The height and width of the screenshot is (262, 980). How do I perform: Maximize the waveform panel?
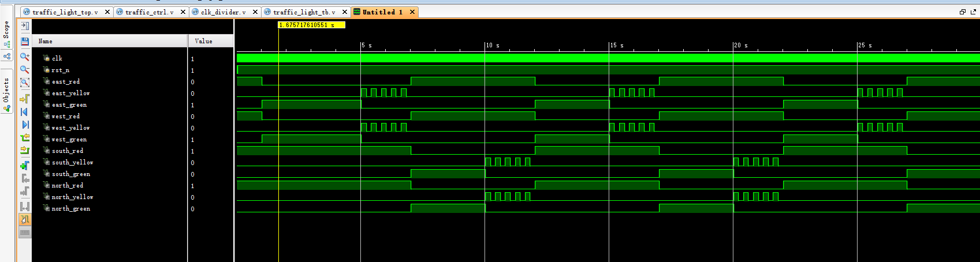972,12
